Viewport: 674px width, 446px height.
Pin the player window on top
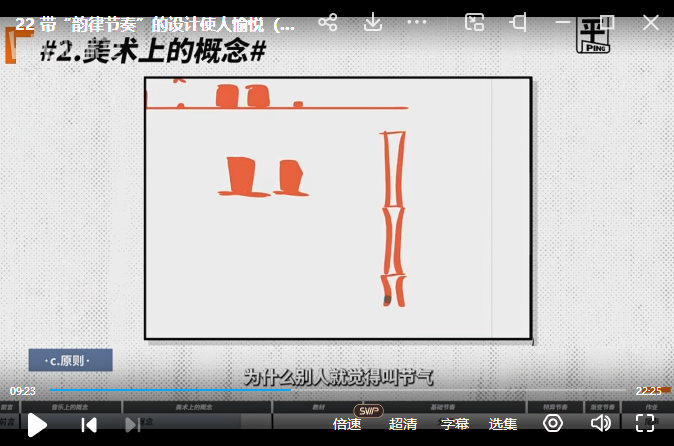pos(518,22)
